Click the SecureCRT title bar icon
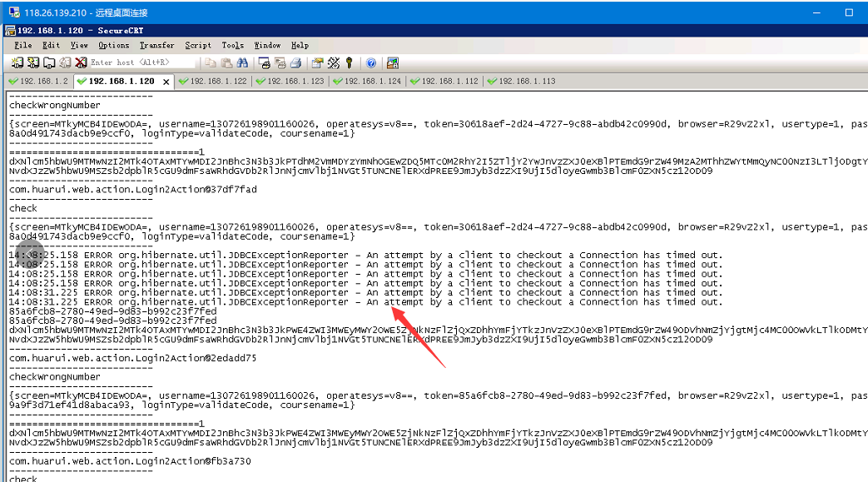The height and width of the screenshot is (482, 868). [x=10, y=31]
